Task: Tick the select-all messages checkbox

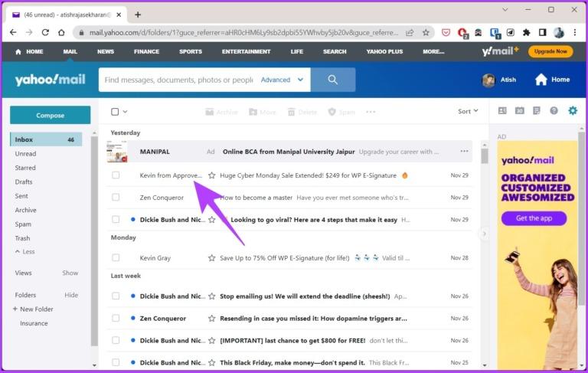Action: click(x=115, y=112)
